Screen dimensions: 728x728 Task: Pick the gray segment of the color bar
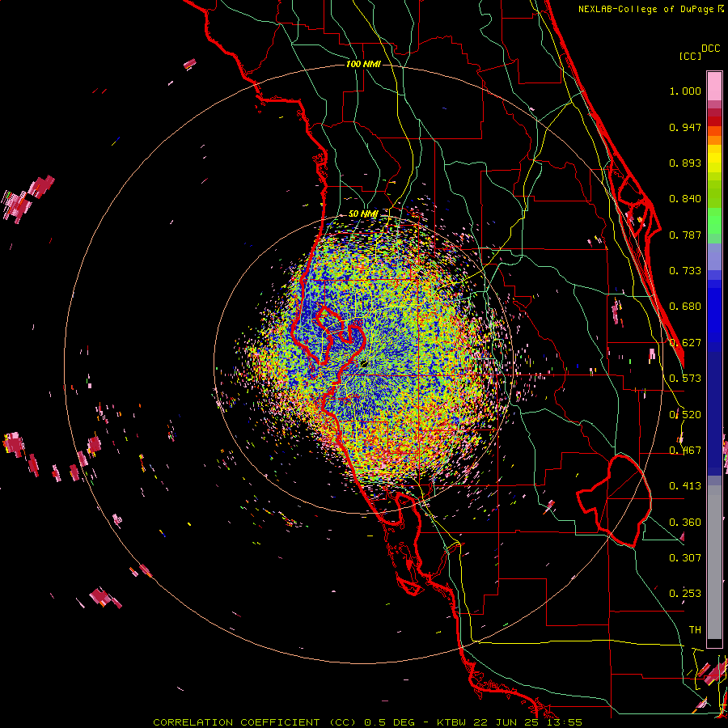714,562
